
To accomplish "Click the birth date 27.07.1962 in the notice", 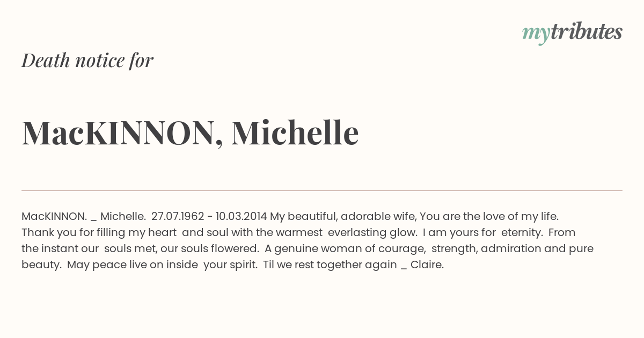I will 178,216.
